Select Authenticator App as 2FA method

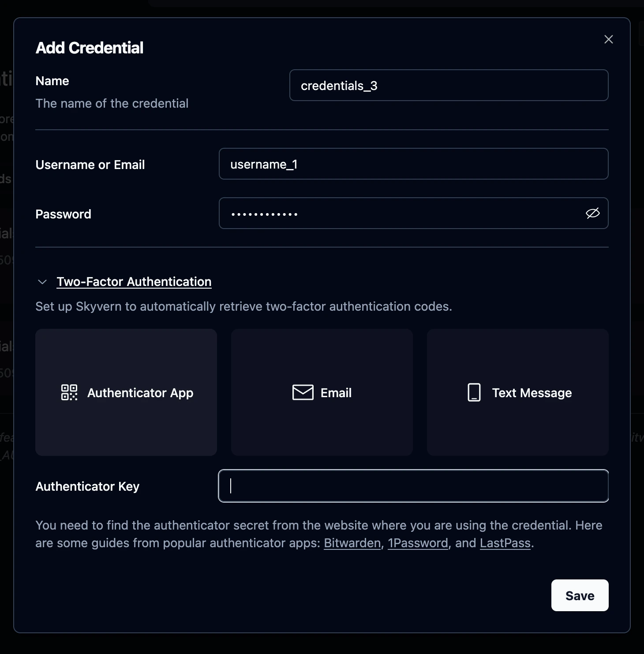[x=126, y=392]
